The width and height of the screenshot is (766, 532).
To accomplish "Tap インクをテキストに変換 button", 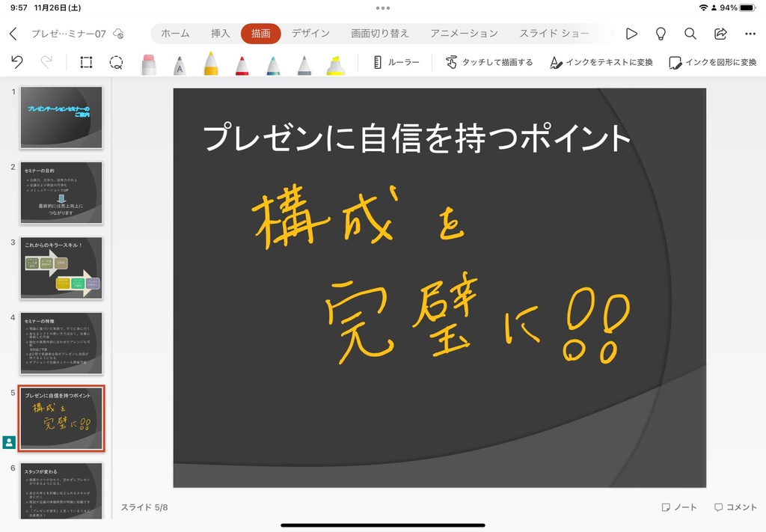I will (x=601, y=63).
